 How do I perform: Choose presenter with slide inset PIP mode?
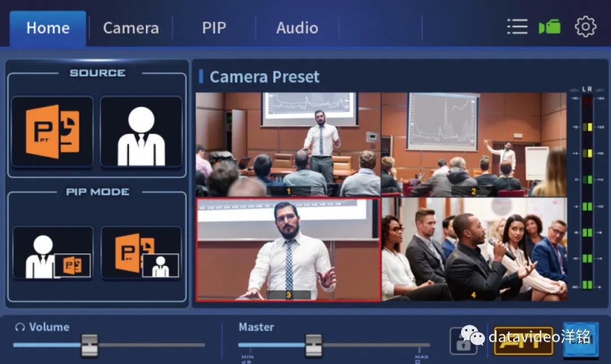[x=53, y=253]
